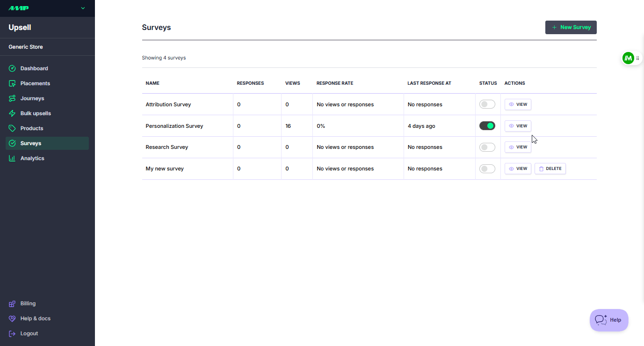The height and width of the screenshot is (346, 644).
Task: Open Analytics from the sidebar
Action: [47, 158]
